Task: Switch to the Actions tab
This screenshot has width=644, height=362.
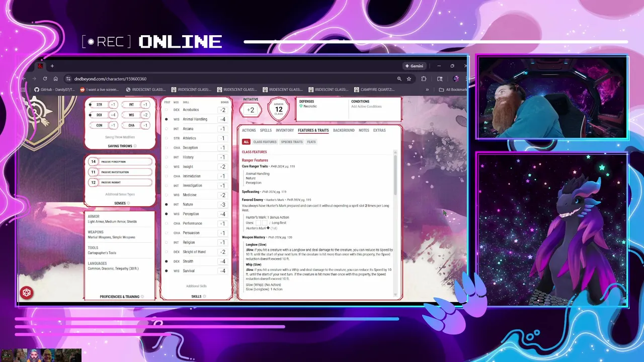Action: coord(249,130)
